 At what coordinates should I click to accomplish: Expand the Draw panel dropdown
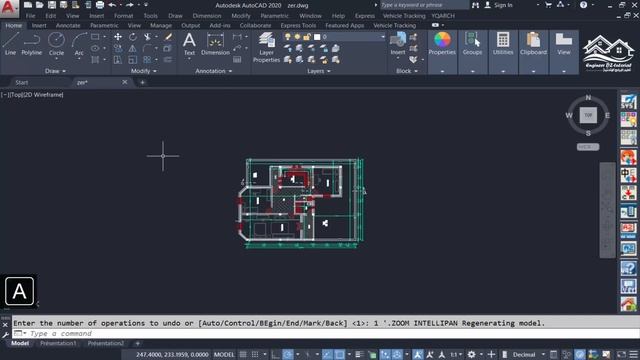[55, 71]
